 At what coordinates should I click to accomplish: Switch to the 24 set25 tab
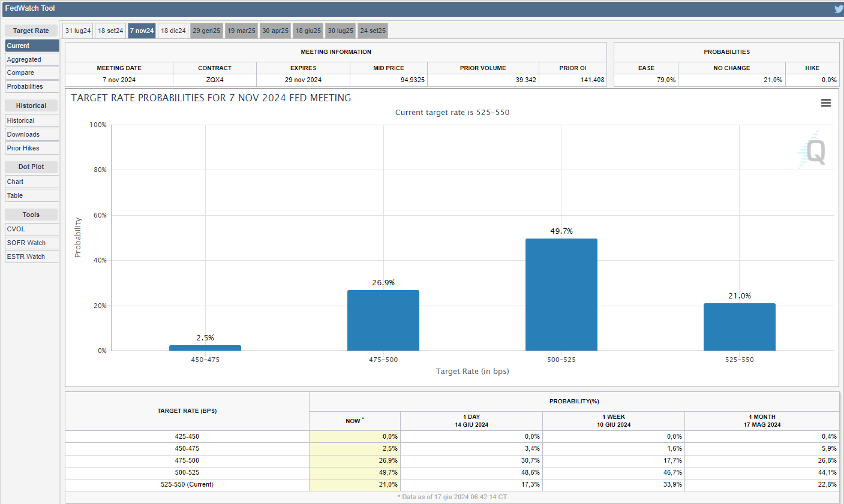[373, 31]
